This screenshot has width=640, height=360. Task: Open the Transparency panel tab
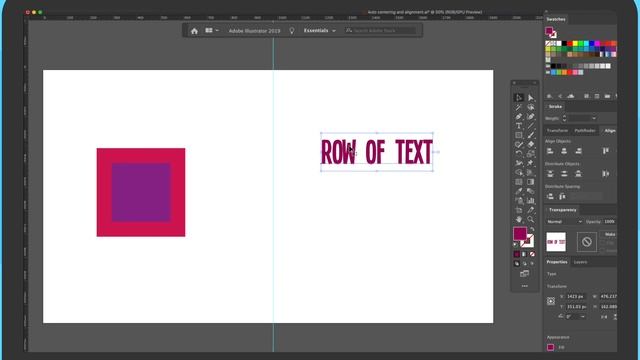tap(562, 210)
